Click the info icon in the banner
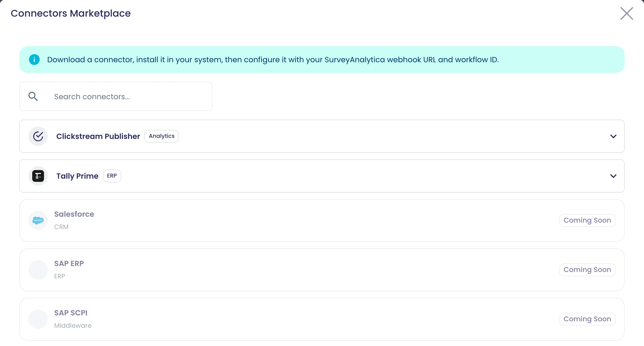The height and width of the screenshot is (346, 644). (34, 60)
